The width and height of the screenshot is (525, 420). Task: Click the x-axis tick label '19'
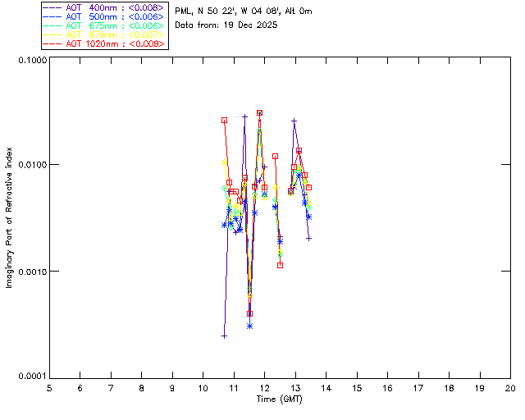click(x=480, y=388)
